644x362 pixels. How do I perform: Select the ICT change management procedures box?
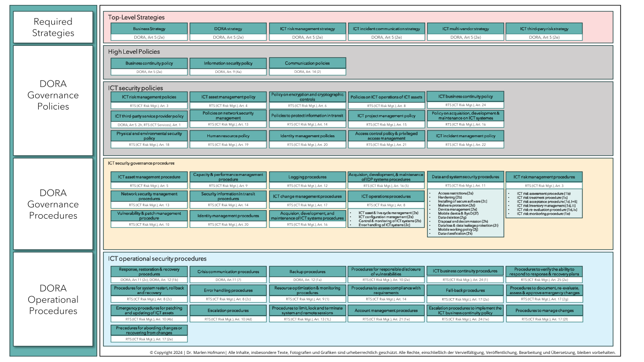pyautogui.click(x=307, y=196)
